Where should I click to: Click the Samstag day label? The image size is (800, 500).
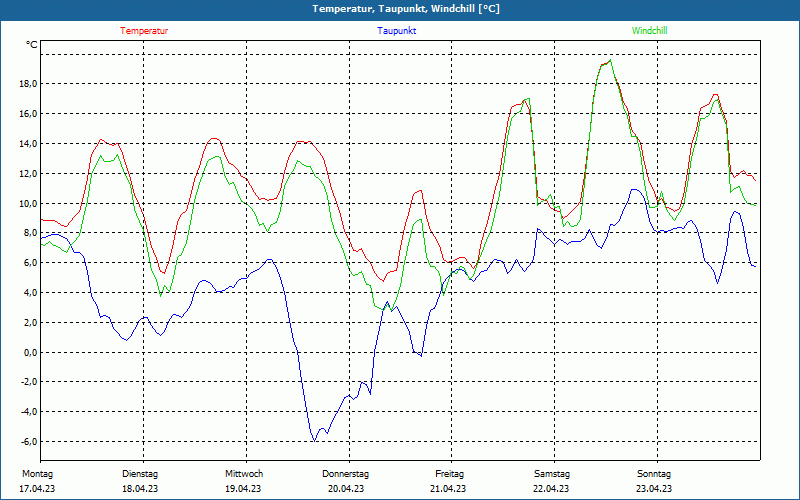click(x=552, y=474)
